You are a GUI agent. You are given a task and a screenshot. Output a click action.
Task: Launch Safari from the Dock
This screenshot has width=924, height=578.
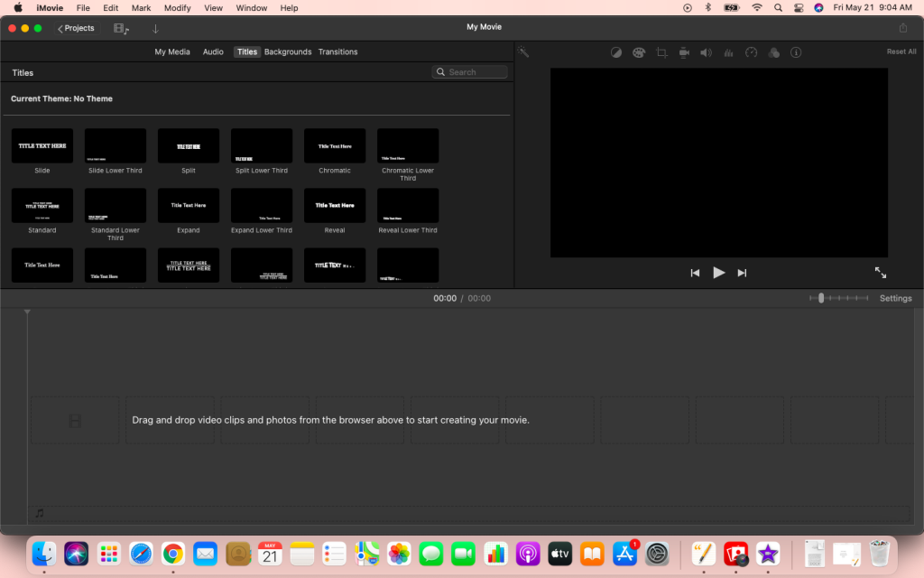(x=141, y=554)
